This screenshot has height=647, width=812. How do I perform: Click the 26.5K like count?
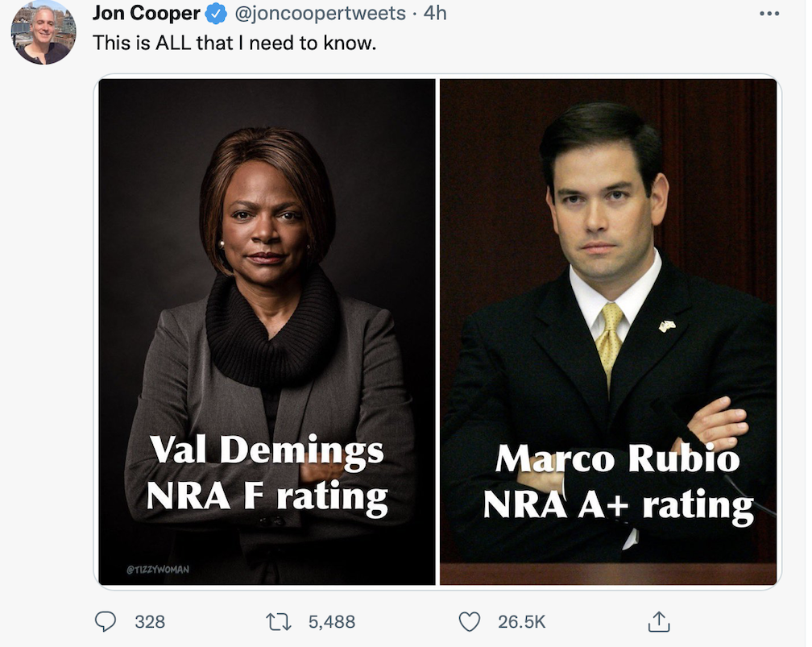pyautogui.click(x=522, y=621)
